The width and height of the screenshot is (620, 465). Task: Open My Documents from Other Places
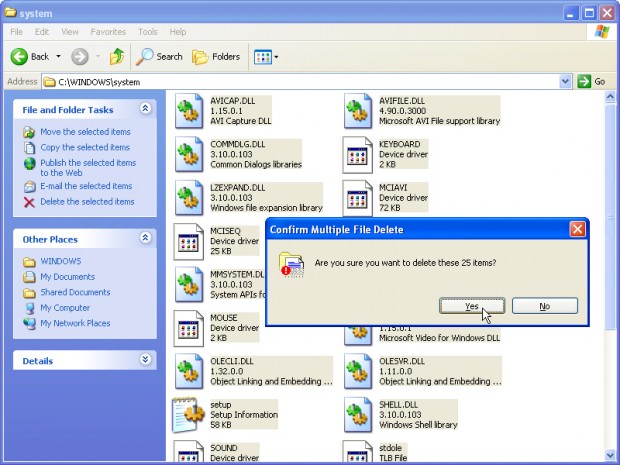coord(68,277)
